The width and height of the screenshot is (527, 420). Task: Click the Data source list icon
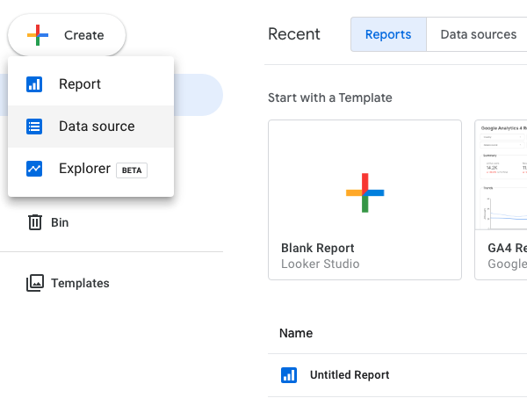pyautogui.click(x=34, y=127)
